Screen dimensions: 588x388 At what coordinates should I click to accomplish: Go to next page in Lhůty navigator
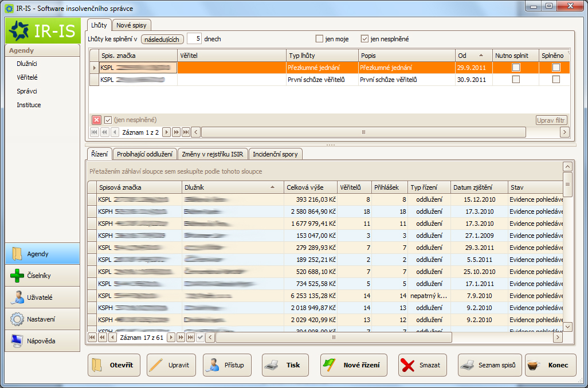click(x=176, y=132)
